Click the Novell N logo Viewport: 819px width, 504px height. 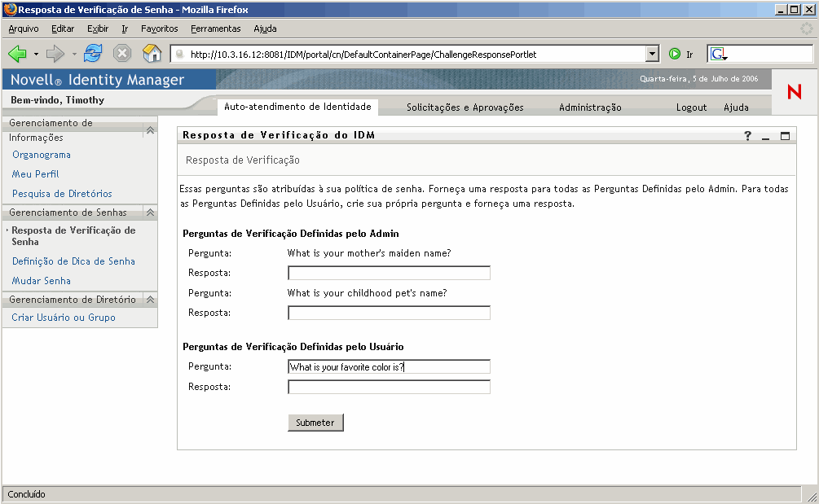[x=794, y=93]
